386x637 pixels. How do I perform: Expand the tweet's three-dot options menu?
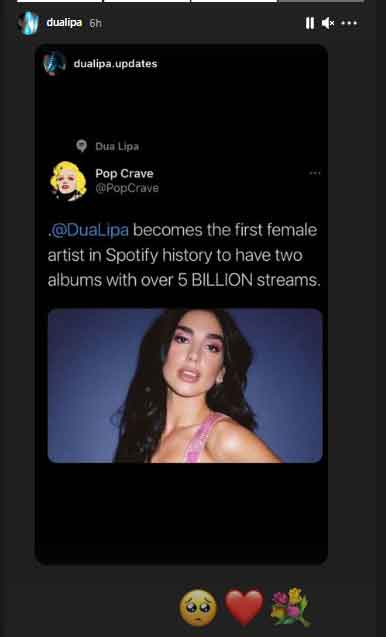(315, 173)
